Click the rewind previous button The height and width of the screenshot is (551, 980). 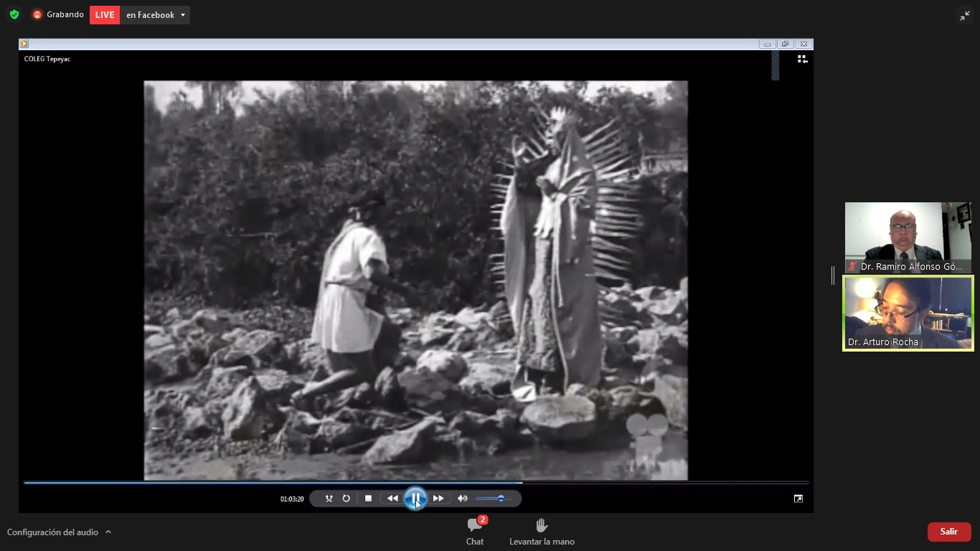pos(392,499)
